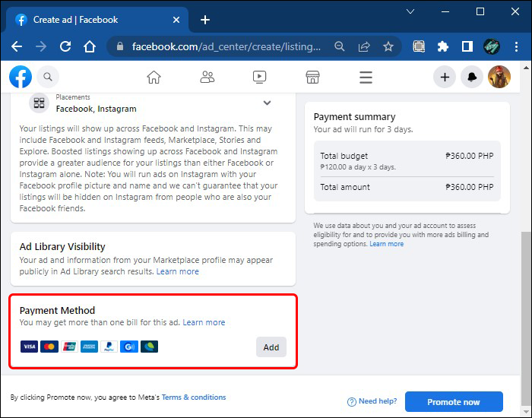
Task: Open the Watch video icon
Action: click(260, 77)
